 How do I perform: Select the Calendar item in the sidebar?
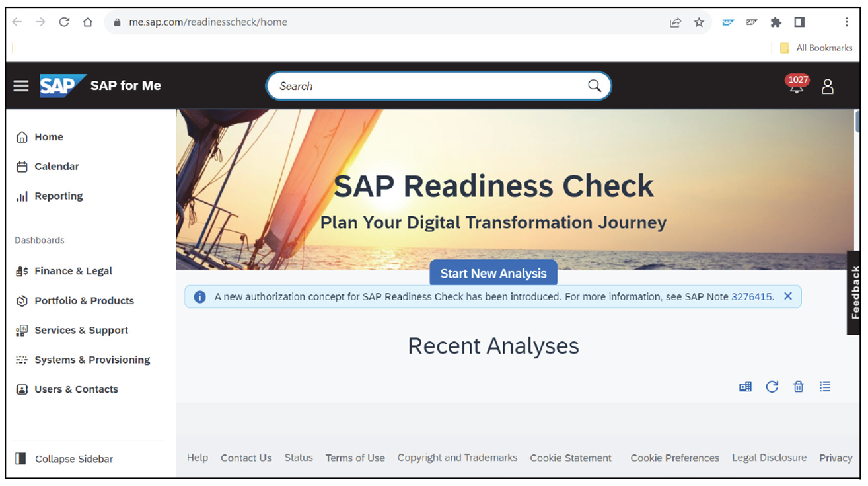pyautogui.click(x=56, y=166)
